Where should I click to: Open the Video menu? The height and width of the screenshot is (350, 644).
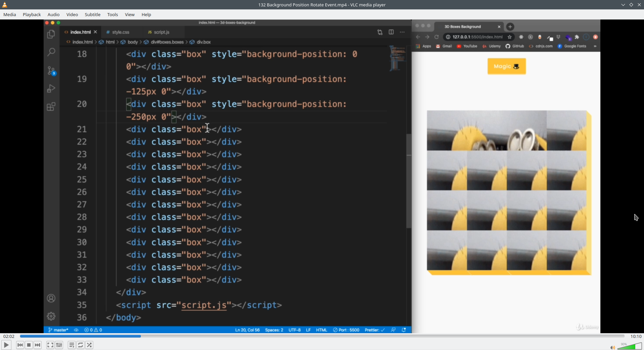pos(72,14)
